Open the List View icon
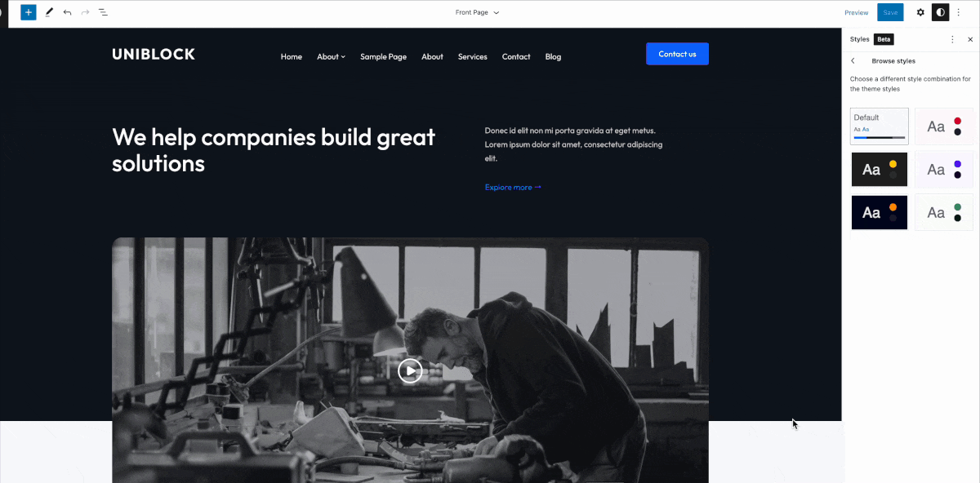Viewport: 980px width, 483px height. (103, 12)
